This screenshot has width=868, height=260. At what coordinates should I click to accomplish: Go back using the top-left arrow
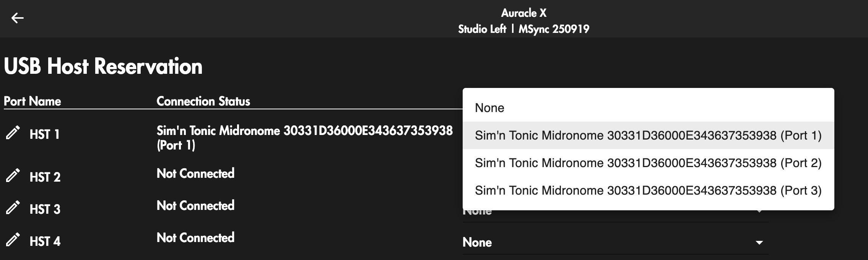[x=18, y=18]
